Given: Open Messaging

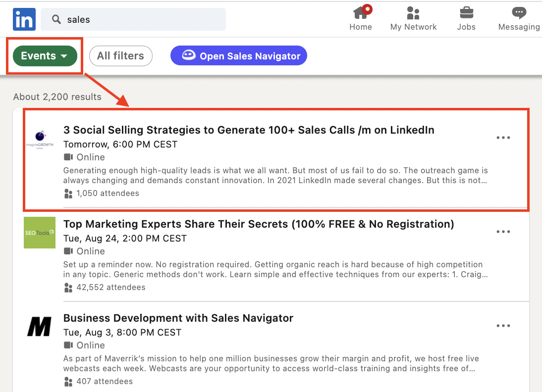Looking at the screenshot, I should coord(519,19).
